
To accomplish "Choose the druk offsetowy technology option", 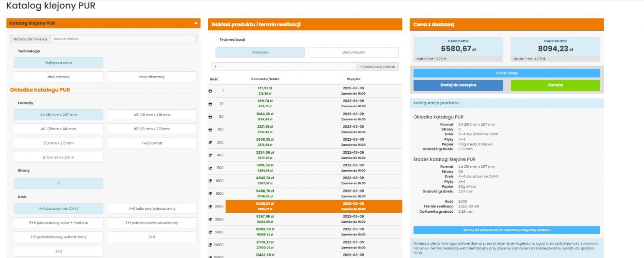I will click(x=151, y=77).
